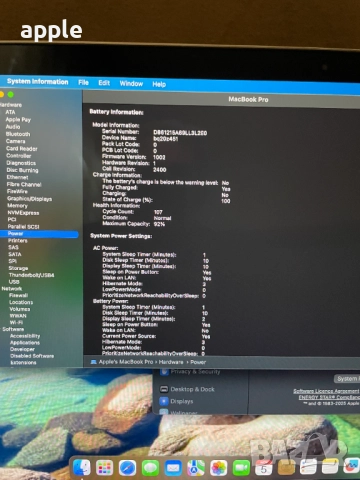Open Launchpad from the Dock

coord(104,468)
